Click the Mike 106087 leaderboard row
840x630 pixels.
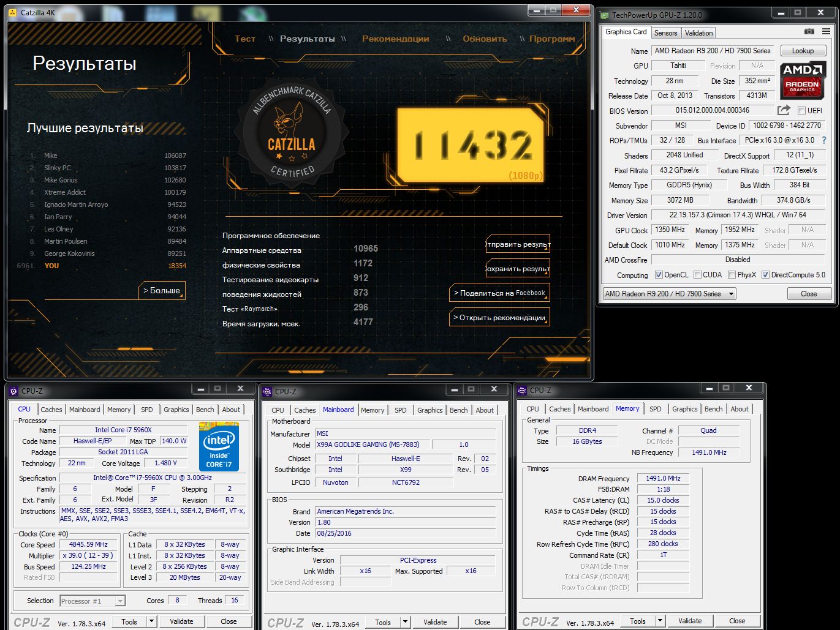point(108,156)
